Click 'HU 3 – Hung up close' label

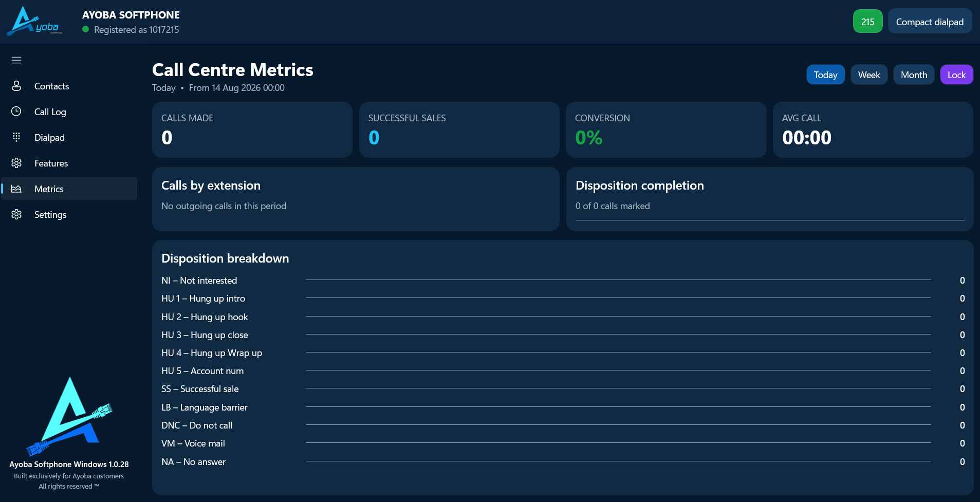205,335
